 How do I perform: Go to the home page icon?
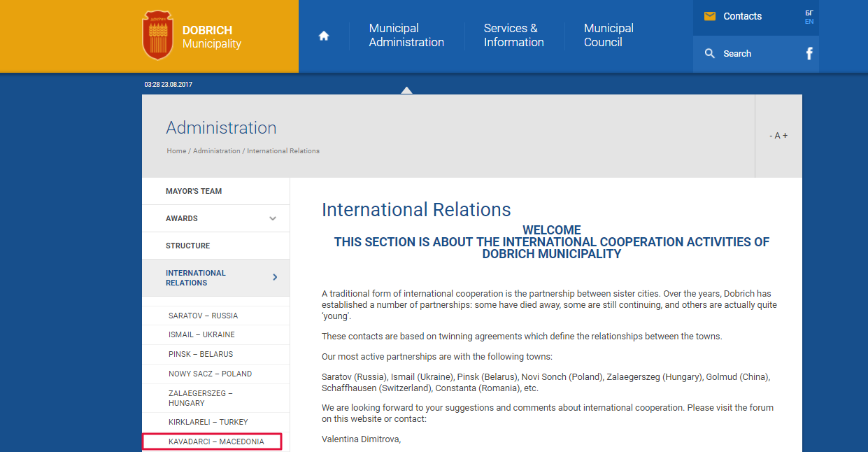click(x=324, y=36)
